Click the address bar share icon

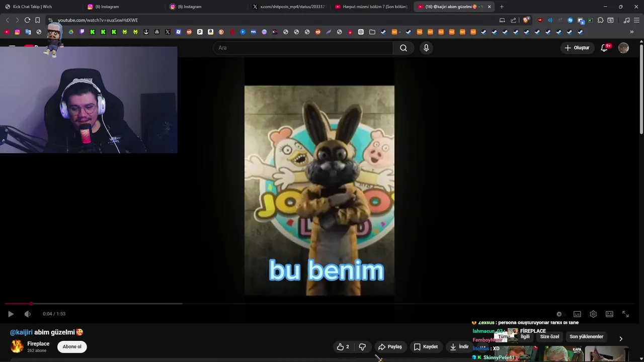click(513, 20)
